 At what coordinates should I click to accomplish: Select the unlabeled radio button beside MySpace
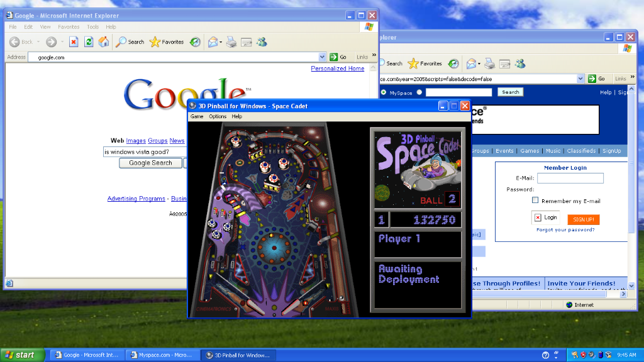[x=419, y=92]
